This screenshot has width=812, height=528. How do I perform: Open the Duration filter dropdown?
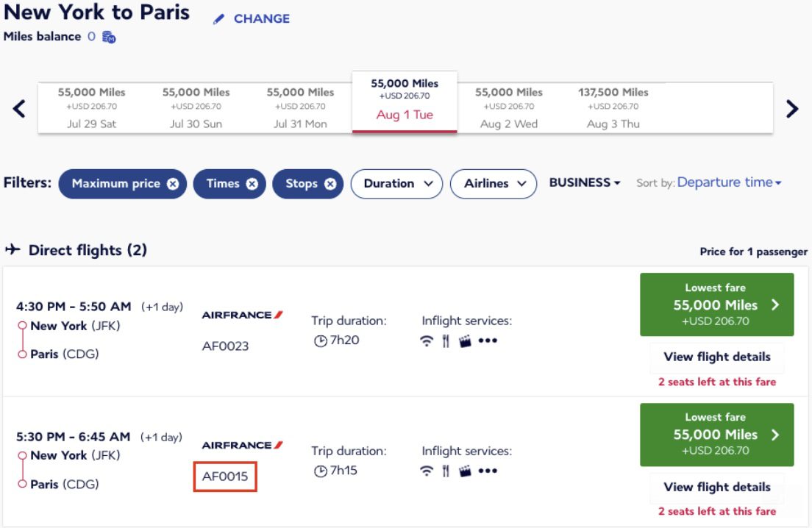(x=396, y=184)
